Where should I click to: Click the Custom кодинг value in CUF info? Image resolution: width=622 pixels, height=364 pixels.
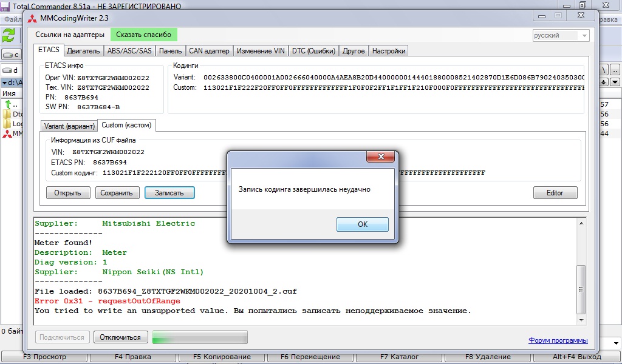tap(293, 173)
